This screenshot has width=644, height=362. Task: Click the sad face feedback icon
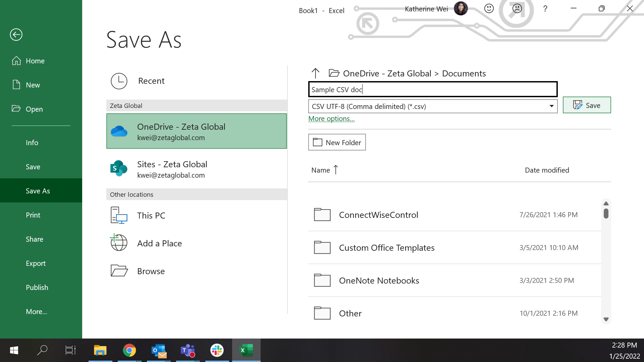coord(517,9)
